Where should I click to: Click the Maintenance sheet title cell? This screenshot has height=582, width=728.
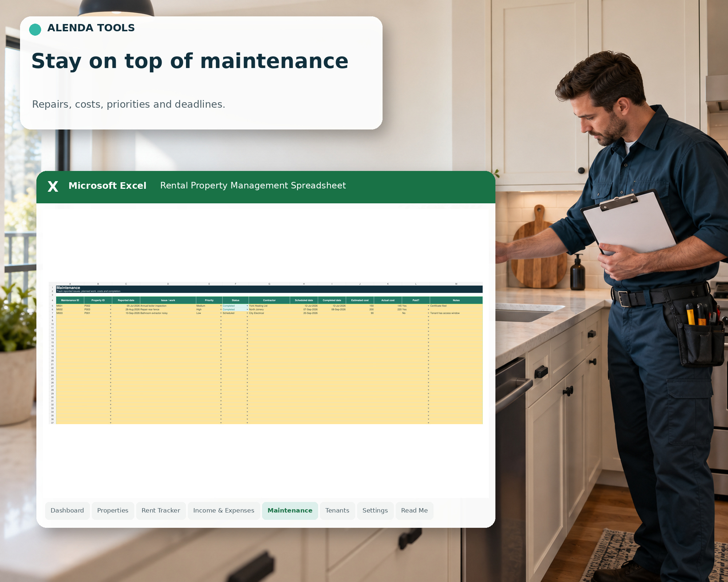coord(68,288)
